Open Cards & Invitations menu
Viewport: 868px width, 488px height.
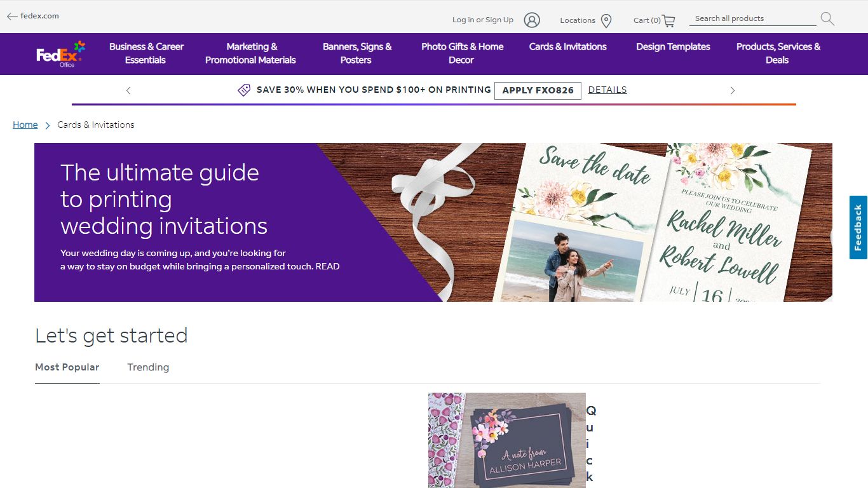tap(567, 46)
